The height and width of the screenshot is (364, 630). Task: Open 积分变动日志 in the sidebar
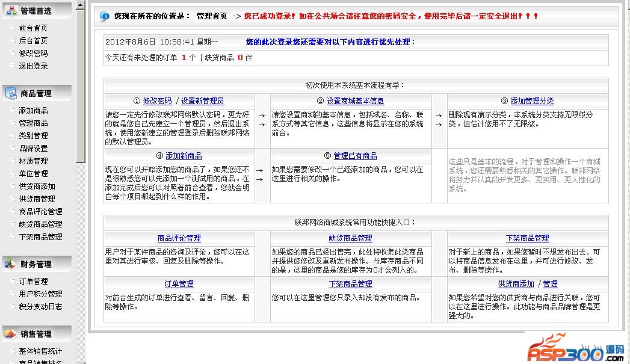(40, 307)
